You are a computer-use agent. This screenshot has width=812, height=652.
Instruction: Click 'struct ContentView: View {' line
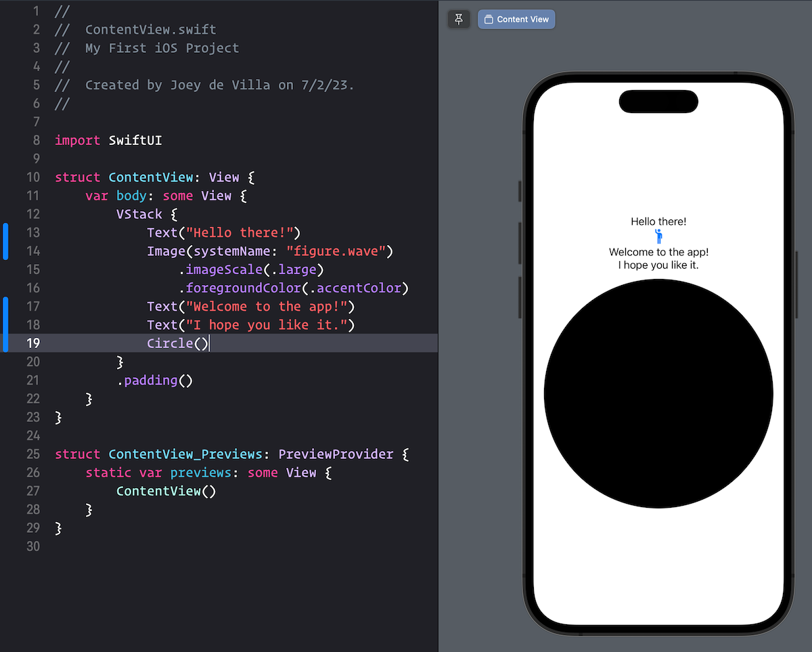click(x=154, y=177)
